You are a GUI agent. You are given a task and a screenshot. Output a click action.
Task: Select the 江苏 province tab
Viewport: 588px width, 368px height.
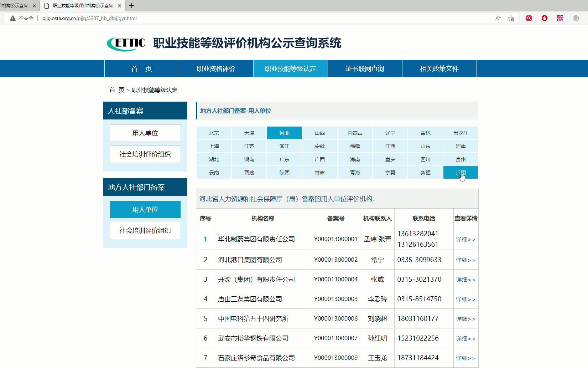pos(249,146)
